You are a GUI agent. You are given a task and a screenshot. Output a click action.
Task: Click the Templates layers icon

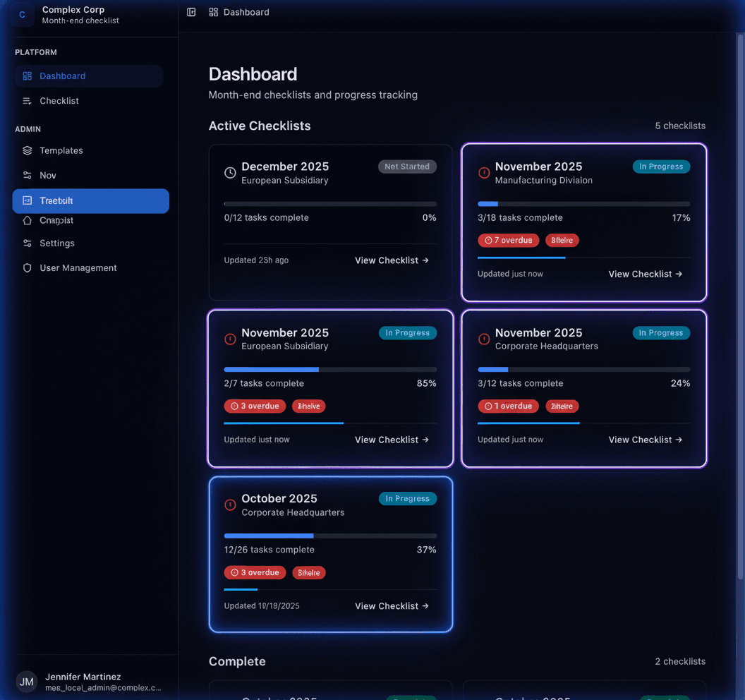25,150
